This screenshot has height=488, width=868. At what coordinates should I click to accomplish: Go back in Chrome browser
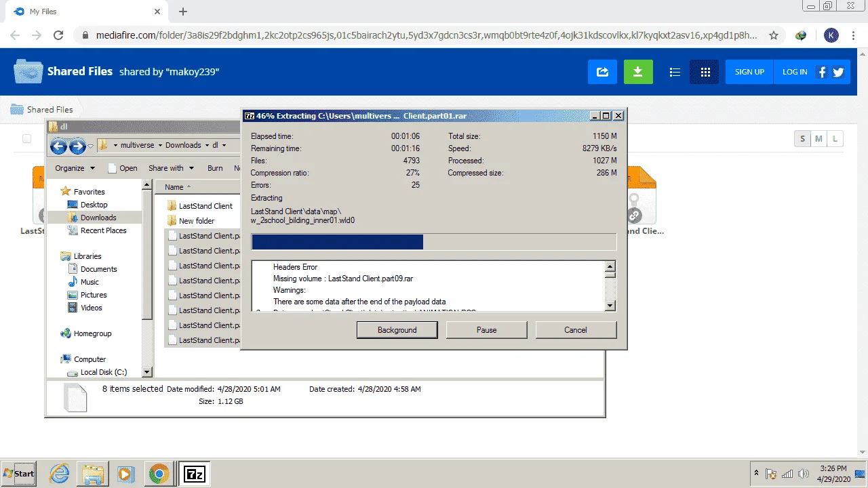pos(15,35)
